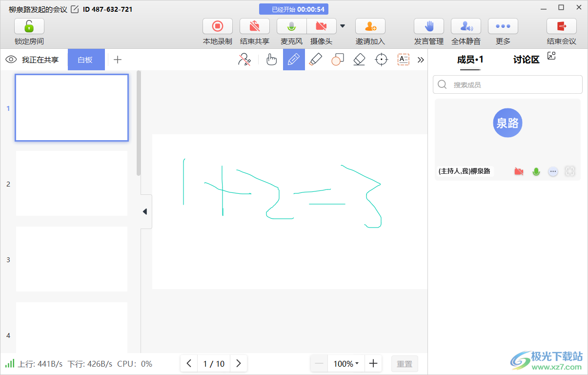The height and width of the screenshot is (375, 588).
Task: Start local recording with the record button
Action: click(218, 26)
